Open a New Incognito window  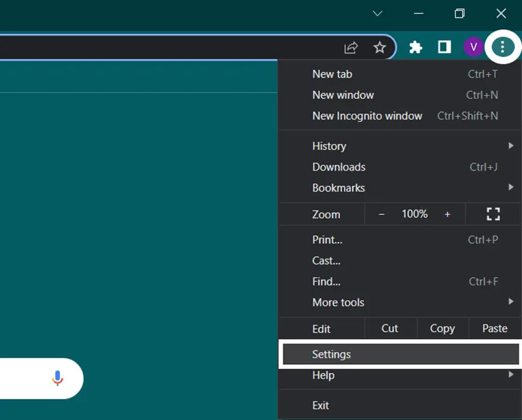pyautogui.click(x=400, y=116)
